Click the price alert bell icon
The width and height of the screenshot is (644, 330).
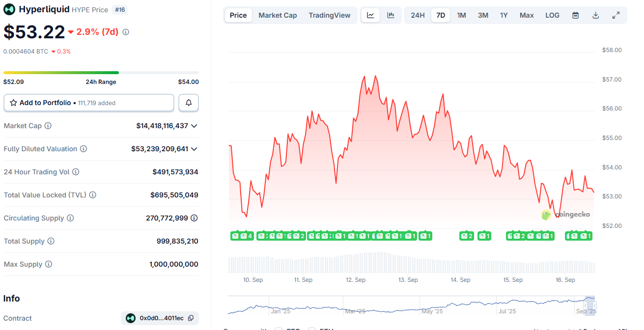tap(189, 103)
